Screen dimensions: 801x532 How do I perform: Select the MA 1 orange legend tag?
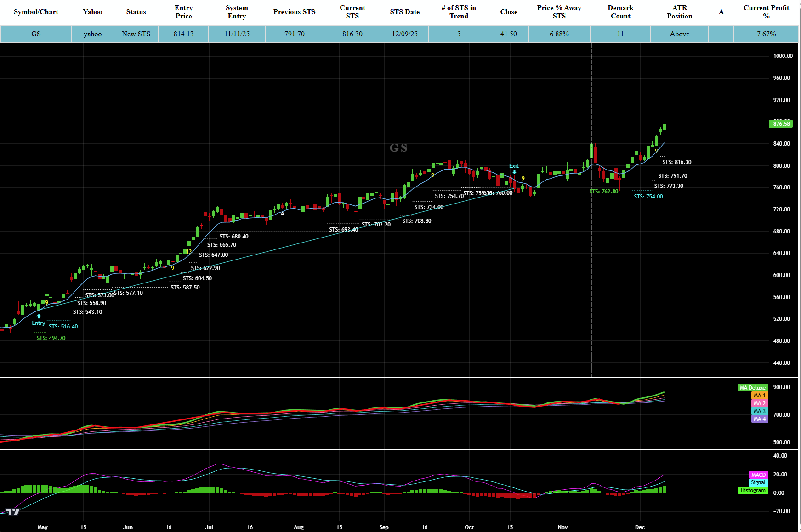[x=759, y=396]
